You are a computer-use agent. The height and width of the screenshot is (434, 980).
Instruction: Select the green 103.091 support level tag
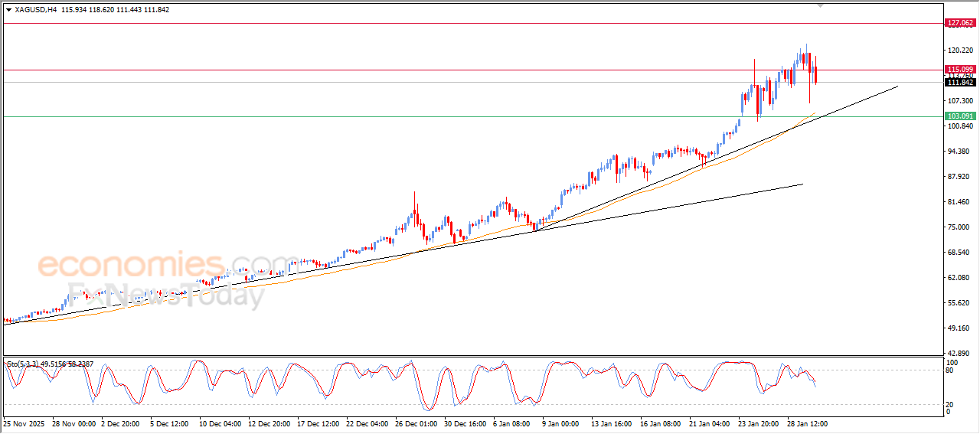[960, 116]
